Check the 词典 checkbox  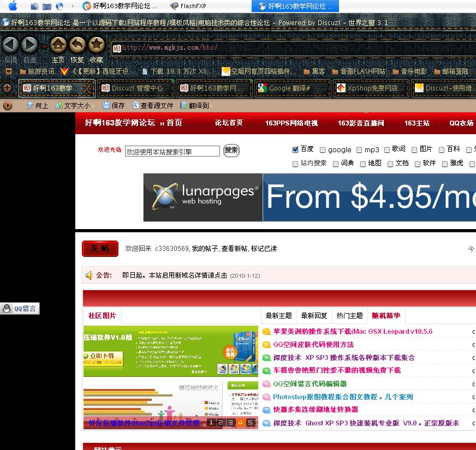pos(336,164)
